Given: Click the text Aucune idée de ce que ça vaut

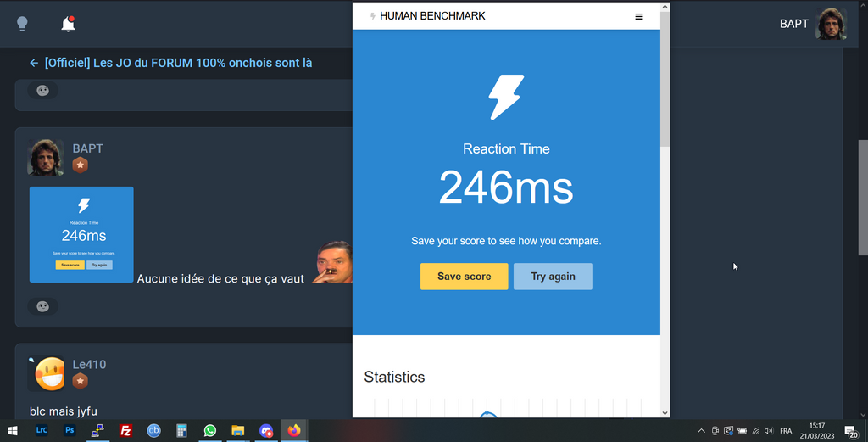Looking at the screenshot, I should coord(220,278).
